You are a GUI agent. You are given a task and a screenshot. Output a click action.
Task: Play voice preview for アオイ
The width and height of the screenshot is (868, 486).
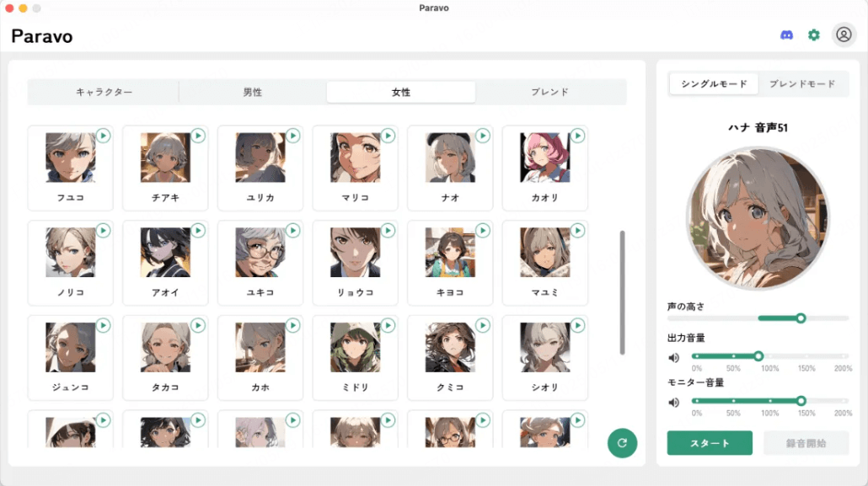[198, 230]
